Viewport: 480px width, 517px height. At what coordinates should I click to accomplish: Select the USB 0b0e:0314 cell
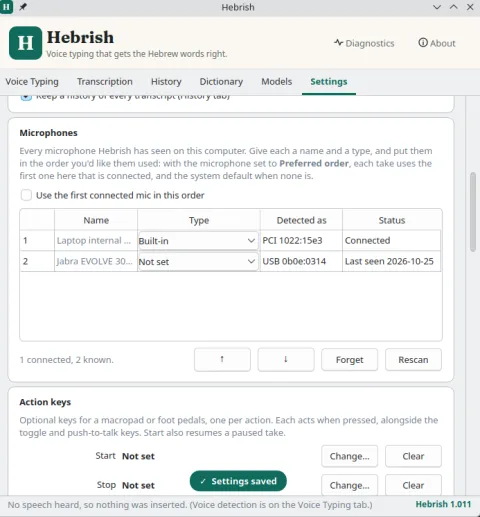(301, 262)
